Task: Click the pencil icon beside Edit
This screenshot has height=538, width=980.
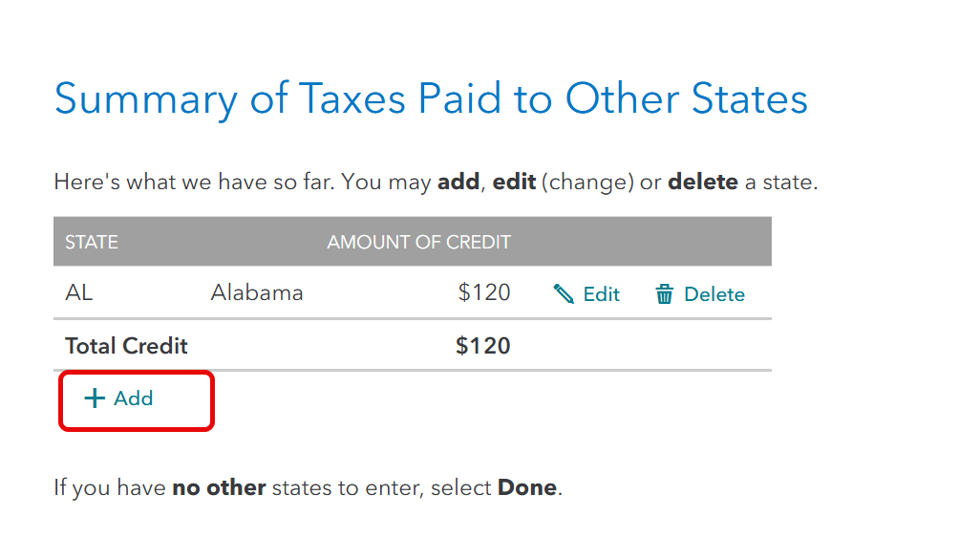Action: [564, 293]
